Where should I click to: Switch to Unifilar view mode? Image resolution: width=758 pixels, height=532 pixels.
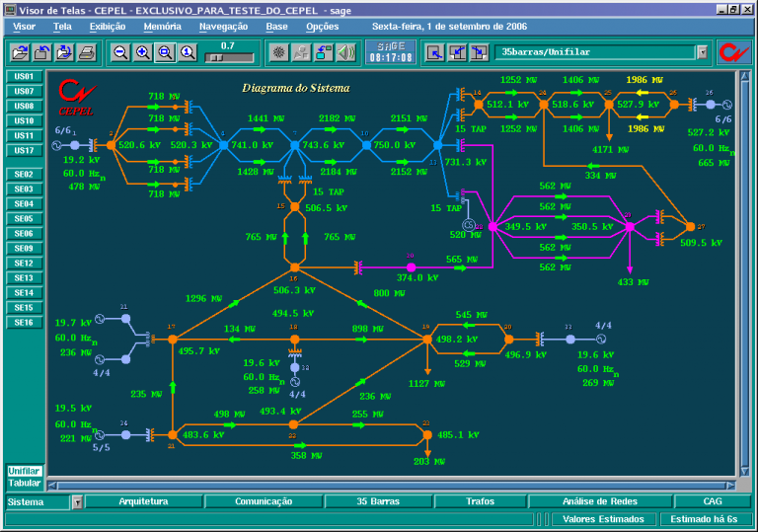click(25, 471)
